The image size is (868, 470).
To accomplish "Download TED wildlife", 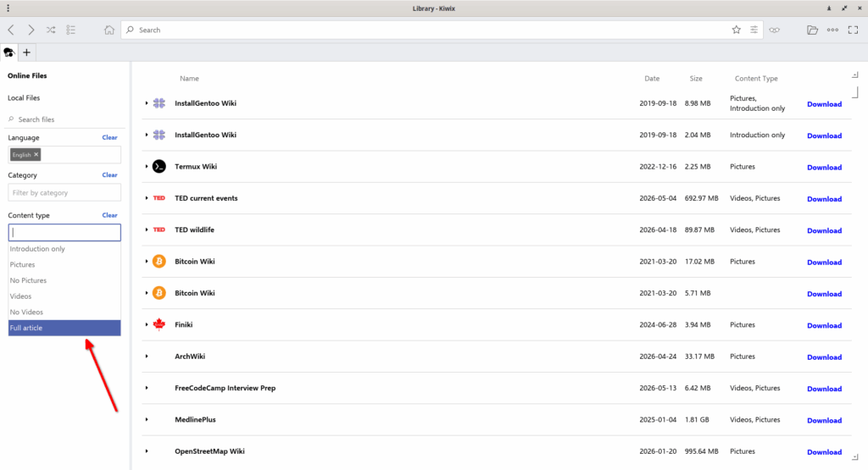I will tap(824, 230).
